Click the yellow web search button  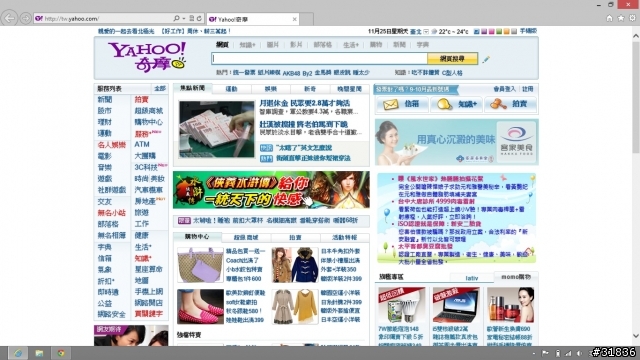point(452,58)
